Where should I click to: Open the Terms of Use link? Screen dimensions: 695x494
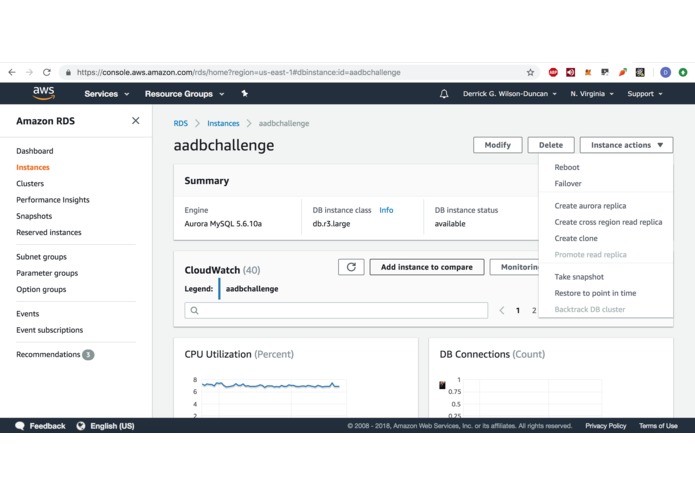(x=658, y=426)
